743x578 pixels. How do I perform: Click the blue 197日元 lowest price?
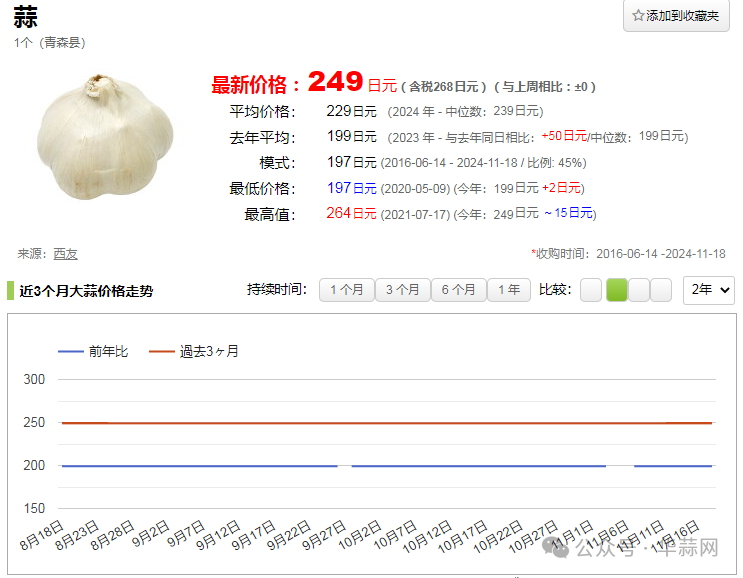(351, 188)
